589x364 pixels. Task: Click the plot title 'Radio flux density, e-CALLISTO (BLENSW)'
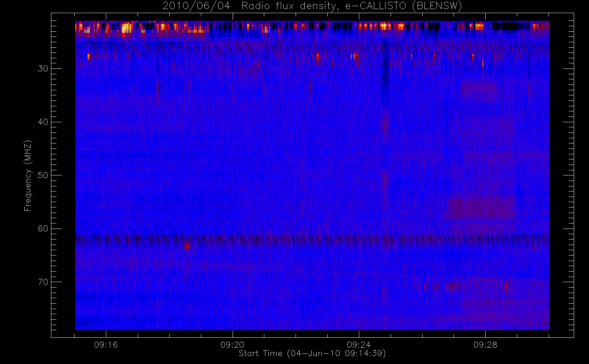(x=352, y=6)
